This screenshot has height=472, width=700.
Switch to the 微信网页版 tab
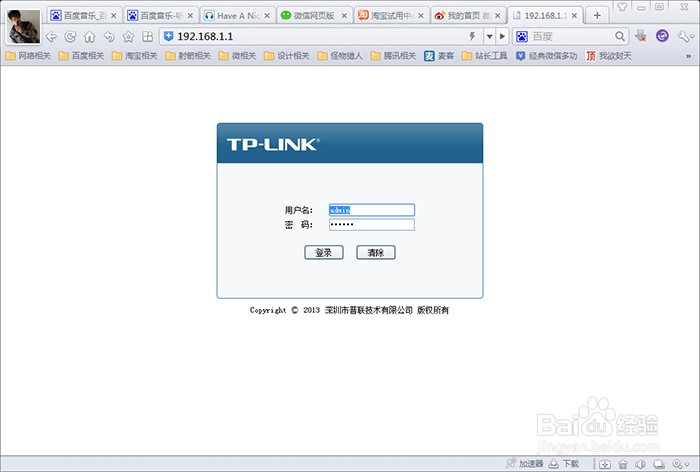coord(314,16)
